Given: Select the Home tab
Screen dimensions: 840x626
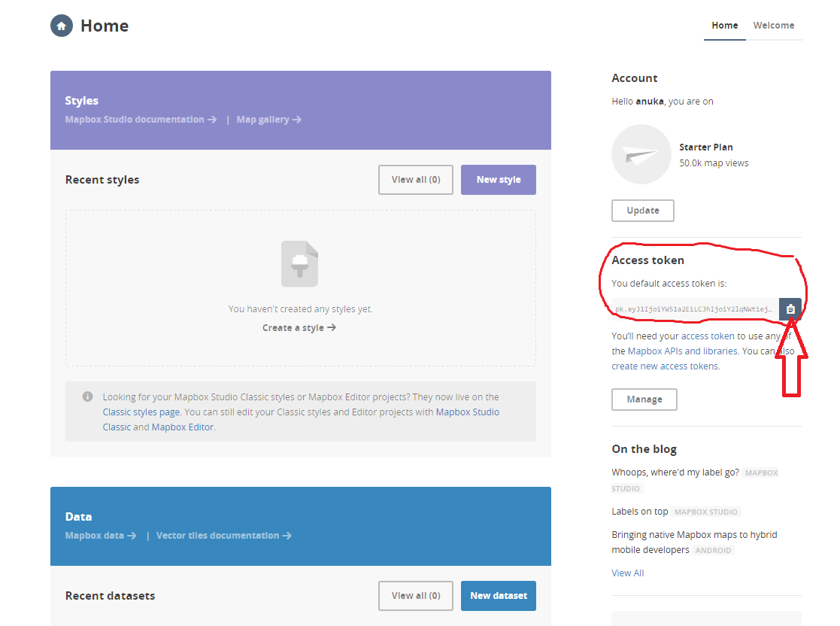Looking at the screenshot, I should tap(725, 26).
